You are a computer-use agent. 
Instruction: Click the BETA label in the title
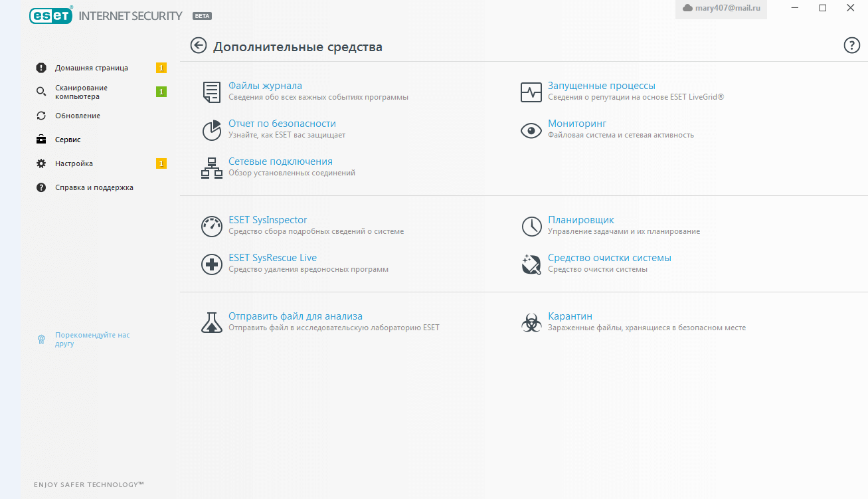tap(202, 16)
